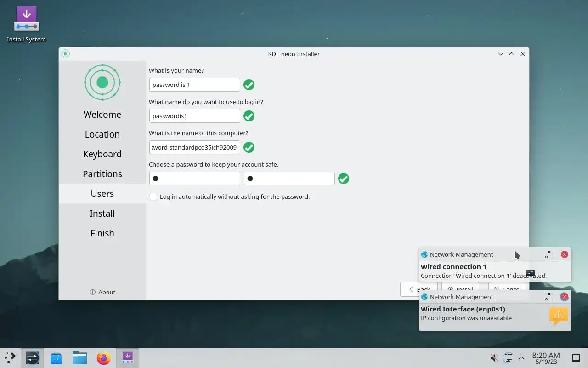Focus the password confirmation field
Image resolution: width=588 pixels, height=368 pixels.
(289, 178)
